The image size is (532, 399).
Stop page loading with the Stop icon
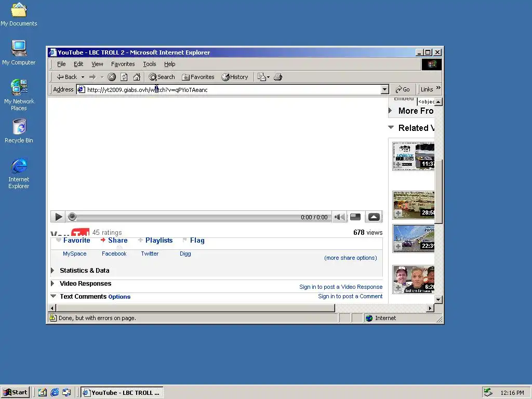(x=112, y=77)
